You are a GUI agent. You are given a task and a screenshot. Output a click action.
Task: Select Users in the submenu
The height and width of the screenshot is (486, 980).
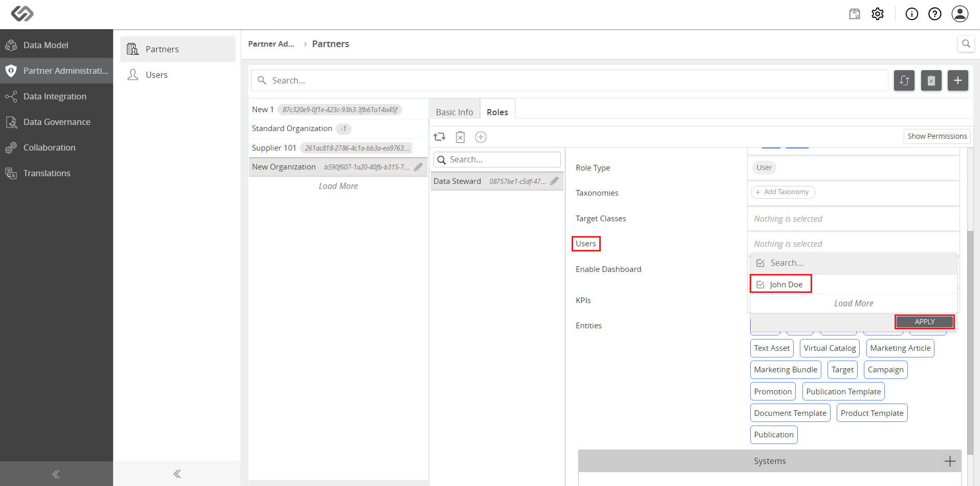(x=178, y=75)
